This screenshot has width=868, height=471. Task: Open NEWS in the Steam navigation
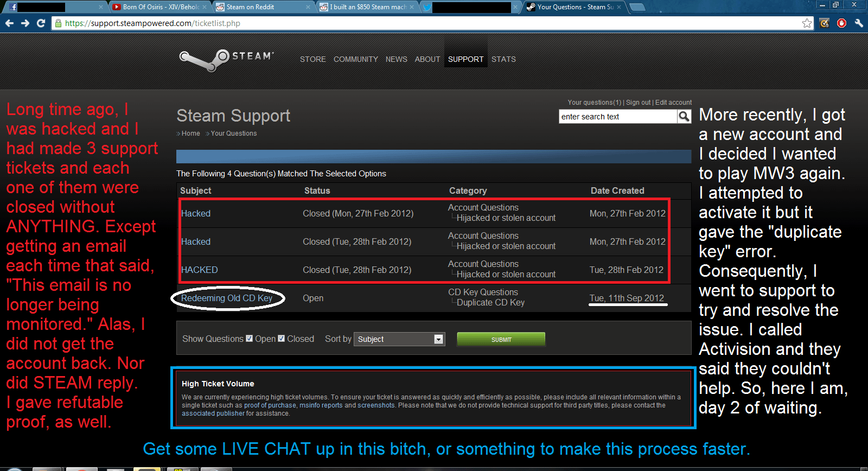(x=397, y=59)
